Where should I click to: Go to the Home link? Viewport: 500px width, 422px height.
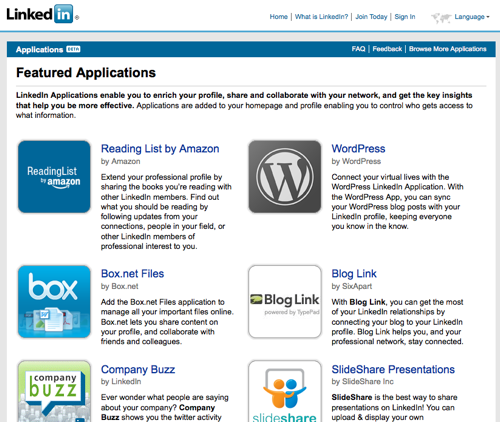point(279,17)
